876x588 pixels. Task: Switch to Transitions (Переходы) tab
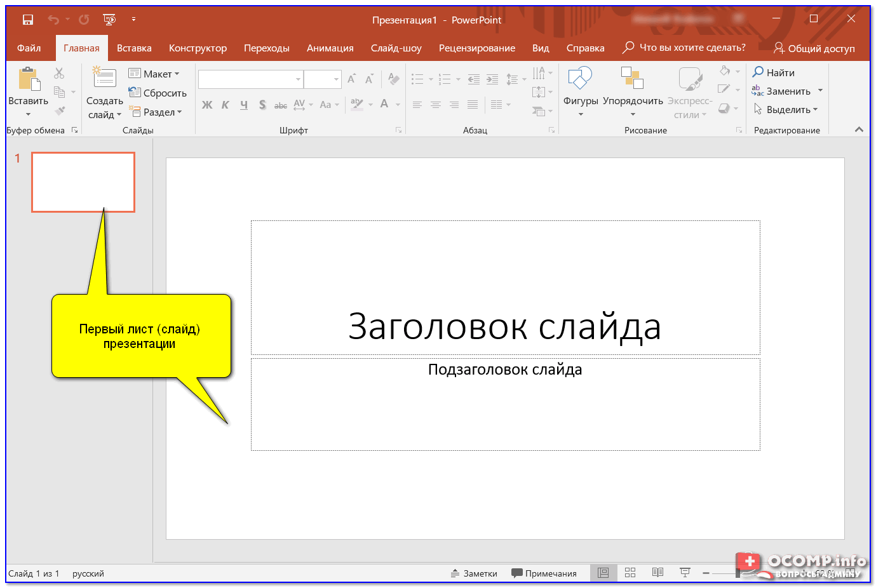267,48
